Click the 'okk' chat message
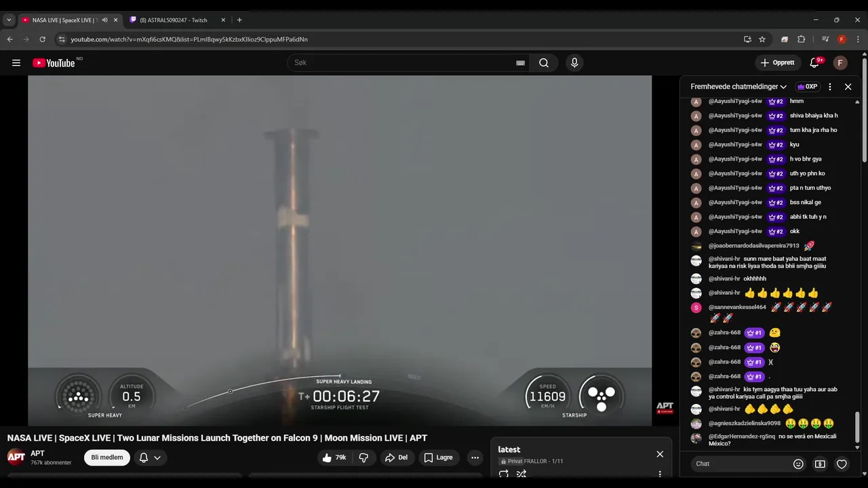This screenshot has width=868, height=488. pos(795,231)
